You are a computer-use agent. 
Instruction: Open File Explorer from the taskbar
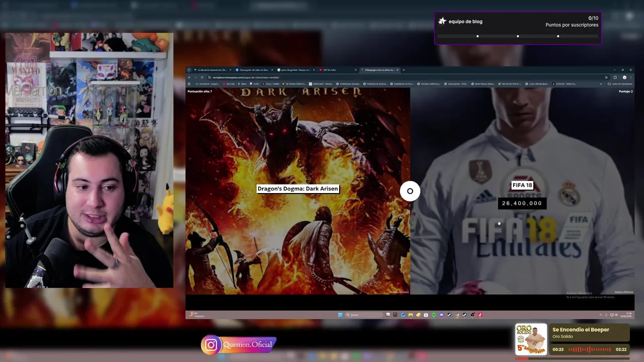[411, 315]
